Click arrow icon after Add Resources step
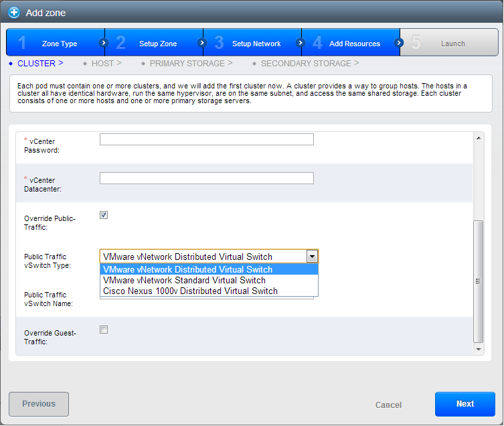 [x=399, y=43]
